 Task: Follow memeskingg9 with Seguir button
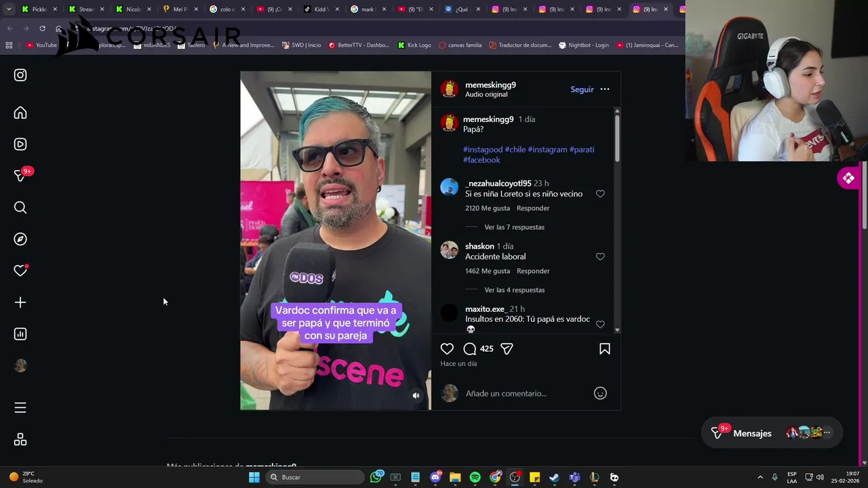coord(582,89)
